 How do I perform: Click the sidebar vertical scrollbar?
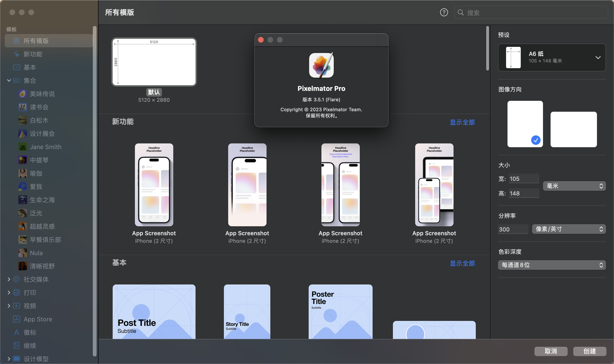(94, 191)
